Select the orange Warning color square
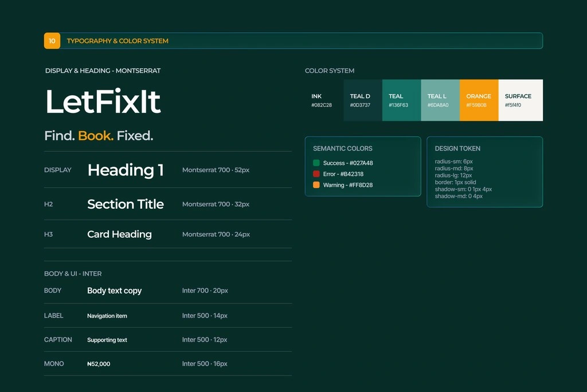This screenshot has height=392, width=587. click(x=316, y=185)
